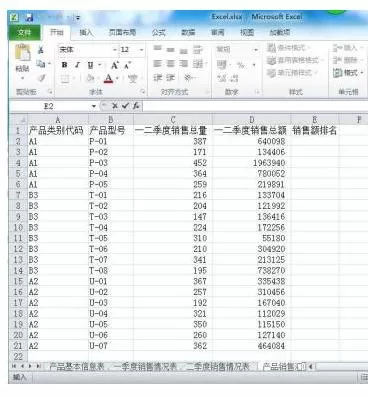
Task: Open Conditional Formatting (条件格式) menu
Action: pyautogui.click(x=289, y=48)
